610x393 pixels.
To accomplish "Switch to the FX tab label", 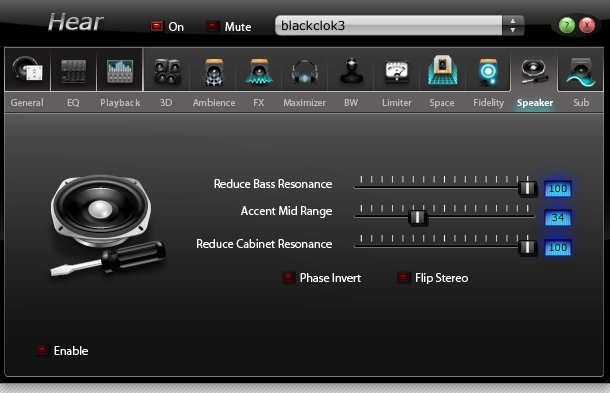I will (x=259, y=103).
